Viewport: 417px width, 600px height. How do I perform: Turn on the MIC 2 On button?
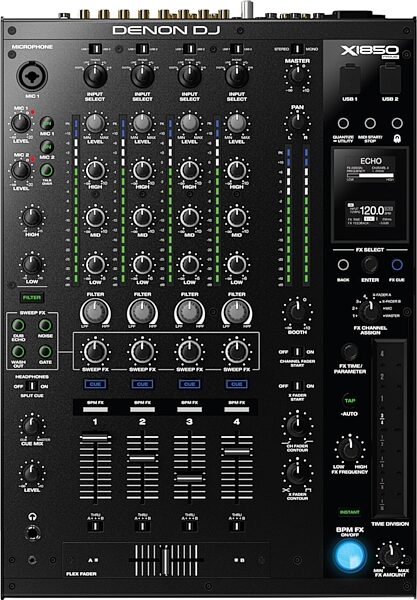pos(47,147)
